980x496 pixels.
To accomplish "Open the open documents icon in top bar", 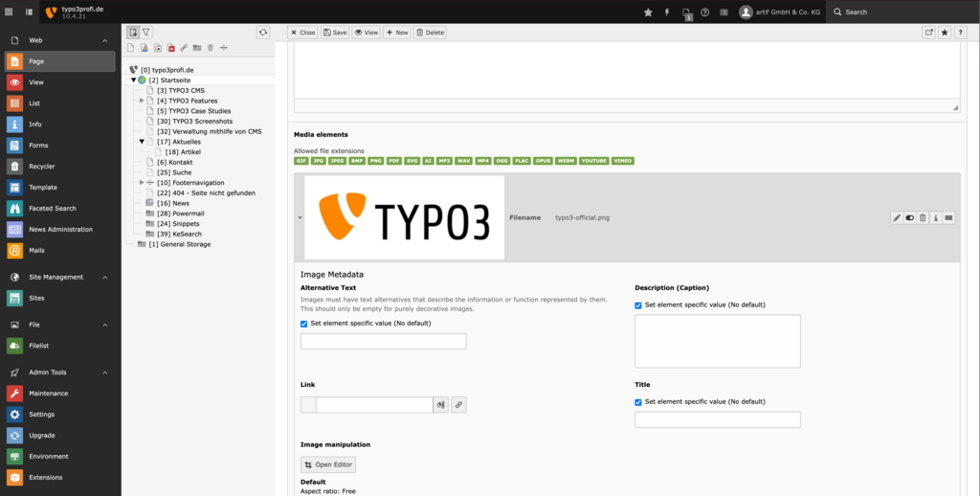I will [687, 13].
